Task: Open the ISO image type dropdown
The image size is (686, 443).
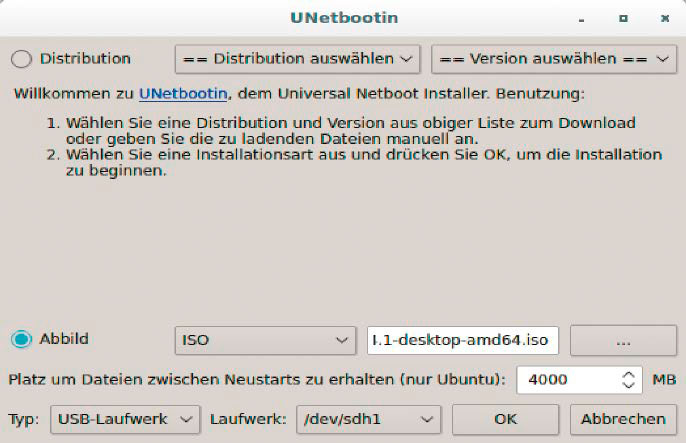Action: (265, 340)
